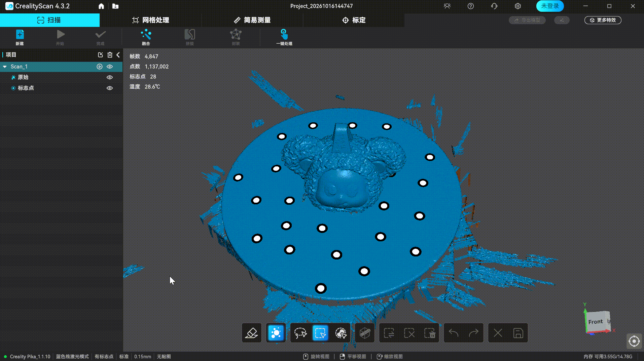Toggle visibility of 原始 layer
Viewport: 644px width, 361px height.
tap(110, 77)
